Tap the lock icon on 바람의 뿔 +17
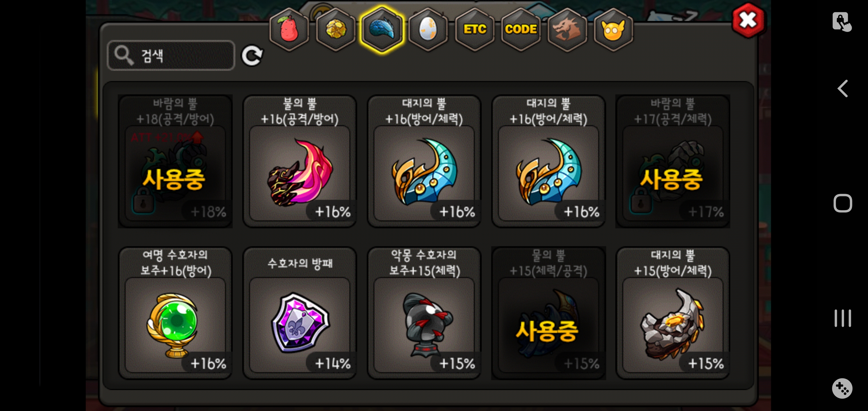 pyautogui.click(x=641, y=201)
